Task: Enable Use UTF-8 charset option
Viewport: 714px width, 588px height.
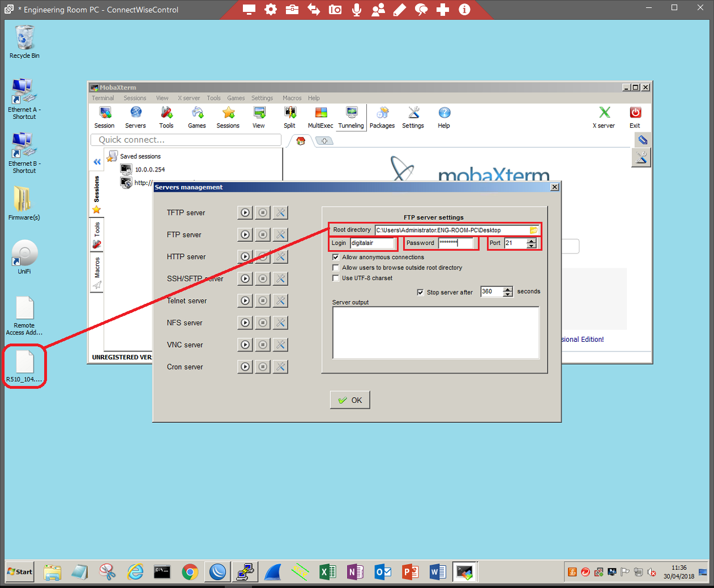Action: click(x=336, y=278)
